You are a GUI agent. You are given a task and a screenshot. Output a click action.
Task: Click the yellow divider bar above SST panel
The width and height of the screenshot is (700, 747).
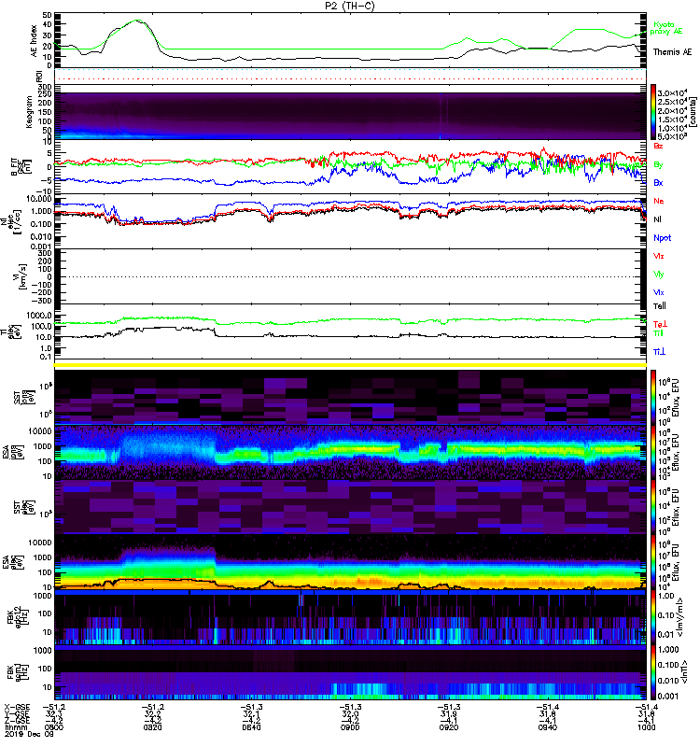(350, 365)
